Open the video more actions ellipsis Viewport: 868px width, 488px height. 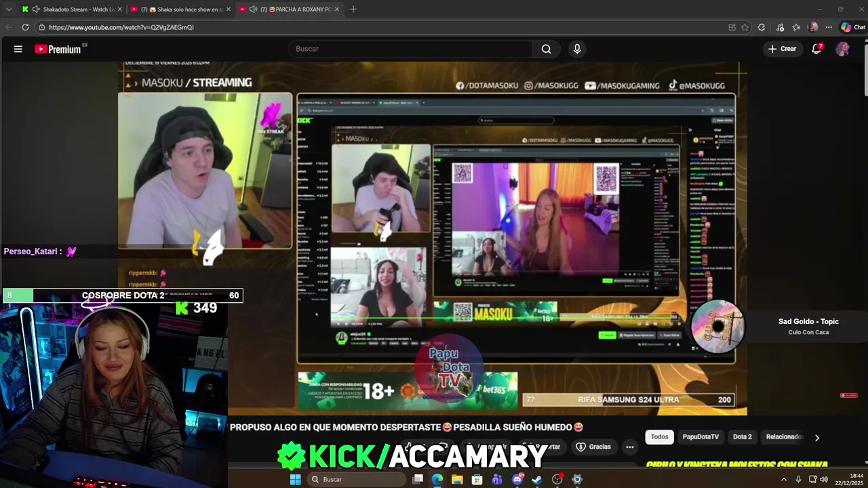tap(630, 447)
